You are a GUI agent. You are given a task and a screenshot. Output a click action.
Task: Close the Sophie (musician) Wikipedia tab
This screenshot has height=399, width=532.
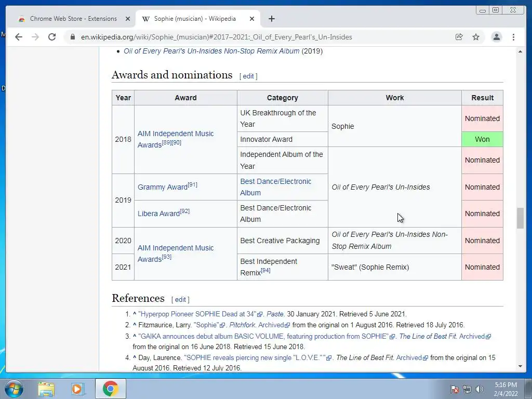tap(252, 19)
